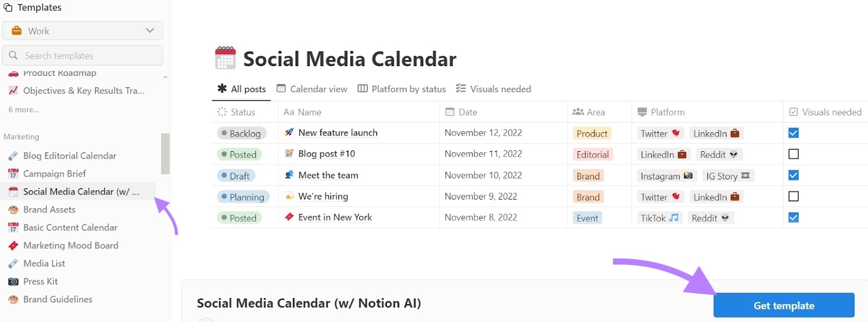Click the Brand Guidelines palette icon
868x322 pixels.
pyautogui.click(x=14, y=299)
